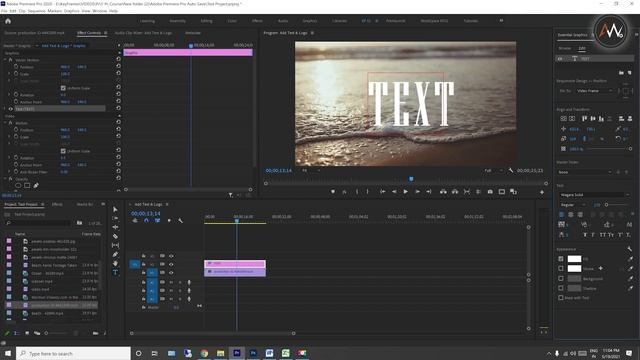Toggle visibility eye of TEXT layer in Essential Graphics

tap(560, 59)
